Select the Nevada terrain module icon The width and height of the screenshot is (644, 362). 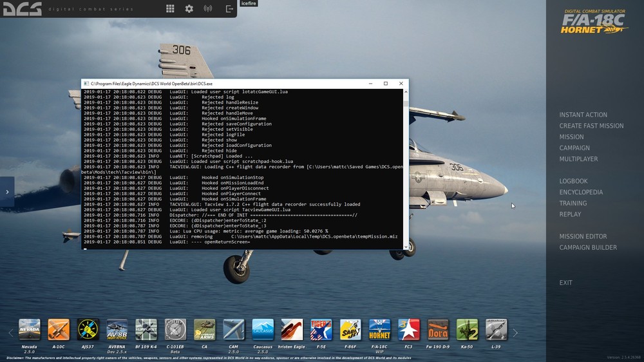pyautogui.click(x=29, y=330)
